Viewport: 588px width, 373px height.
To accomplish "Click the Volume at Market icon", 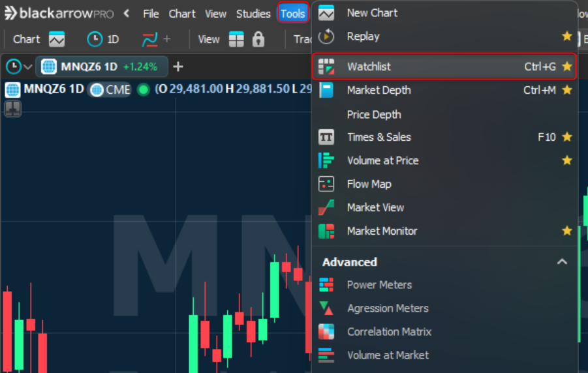I will 326,355.
